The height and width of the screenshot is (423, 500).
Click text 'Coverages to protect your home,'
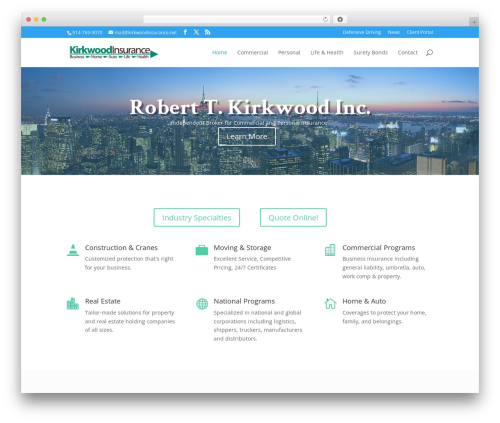[384, 313]
